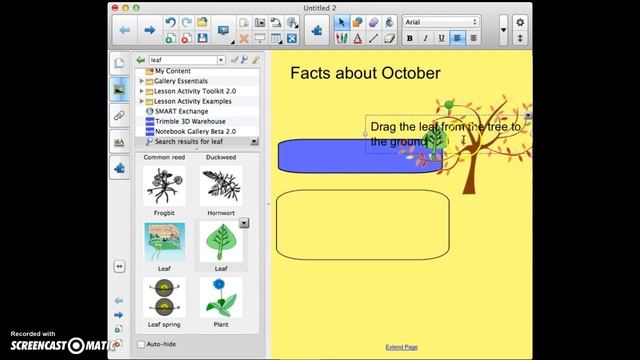Toggle Italic formatting
This screenshot has height=360, width=640.
coord(426,38)
